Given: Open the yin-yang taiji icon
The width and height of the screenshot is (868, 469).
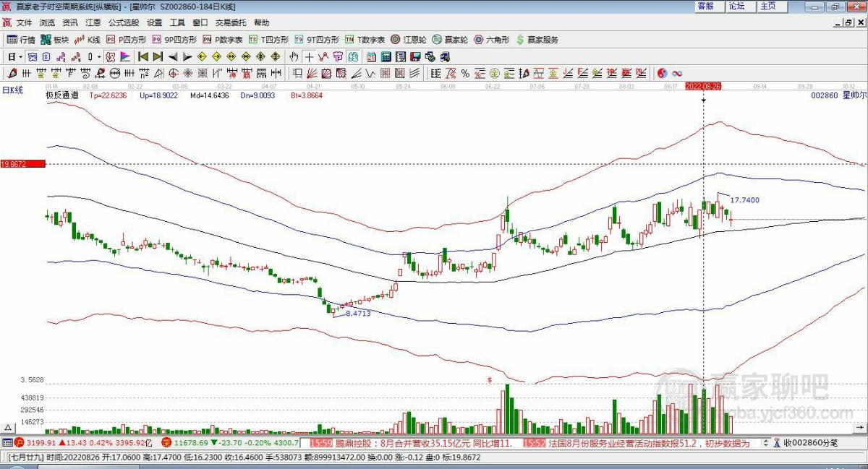Looking at the screenshot, I should [x=661, y=73].
